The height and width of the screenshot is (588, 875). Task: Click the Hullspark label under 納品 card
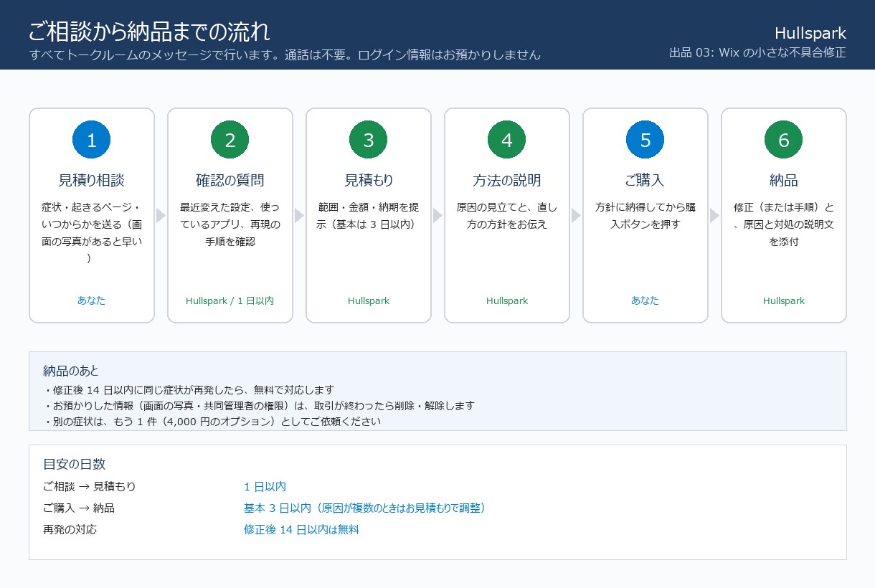click(x=783, y=301)
